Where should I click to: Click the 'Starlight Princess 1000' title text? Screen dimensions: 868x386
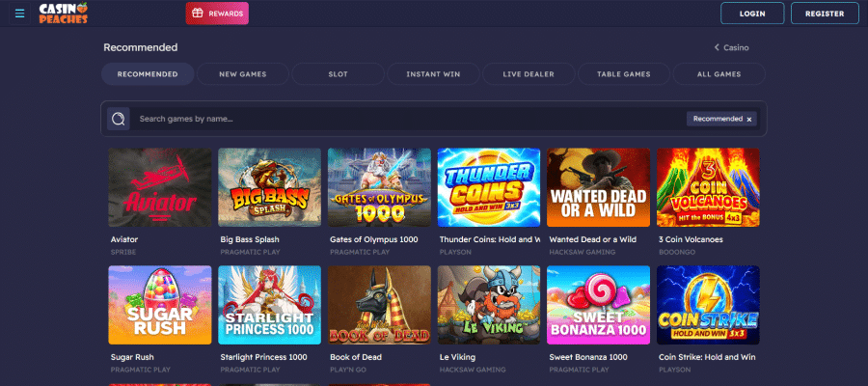pyautogui.click(x=263, y=357)
